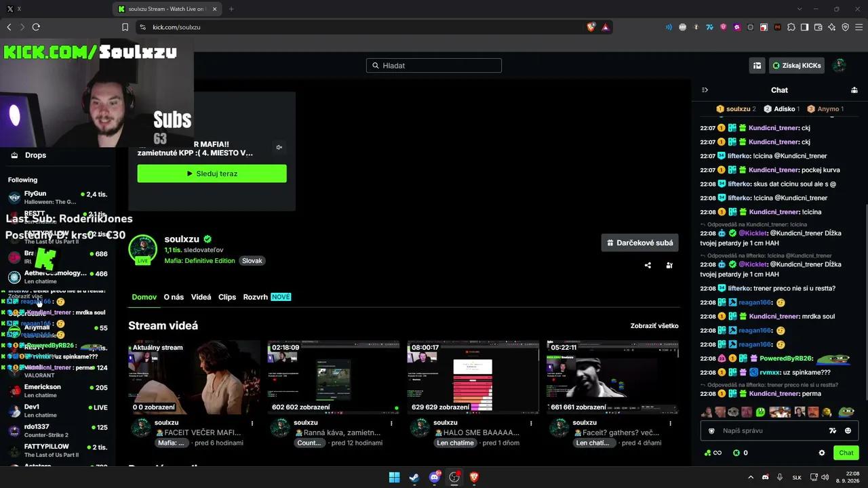This screenshot has height=488, width=868.
Task: Open the Extensions puzzle piece icon
Action: point(791,27)
